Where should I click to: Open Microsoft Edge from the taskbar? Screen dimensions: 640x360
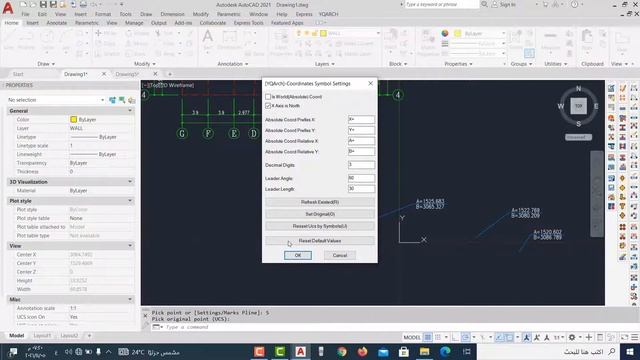tap(445, 351)
